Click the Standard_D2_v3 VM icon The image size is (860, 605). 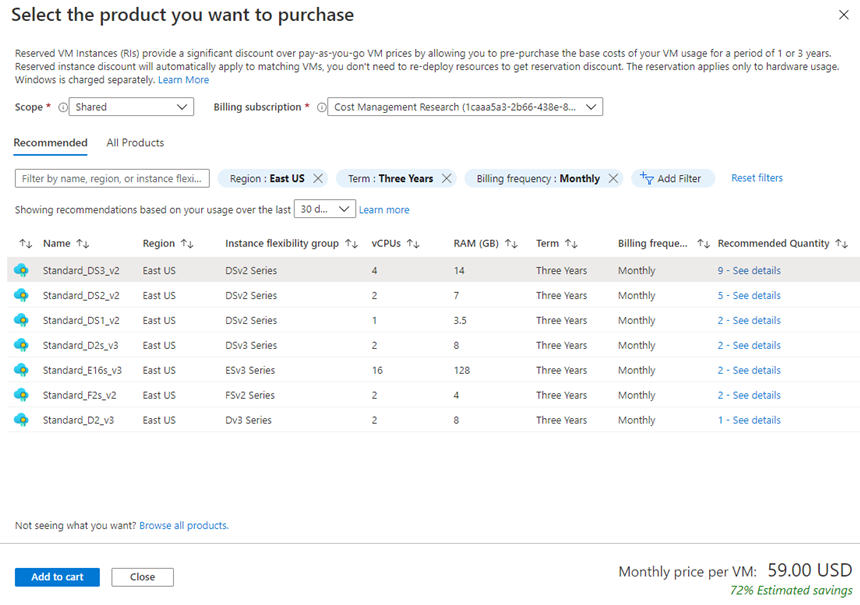tap(21, 420)
